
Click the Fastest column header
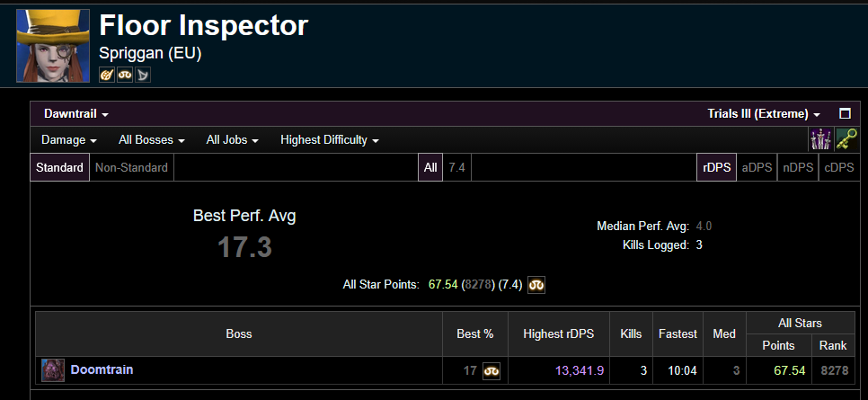tap(678, 334)
